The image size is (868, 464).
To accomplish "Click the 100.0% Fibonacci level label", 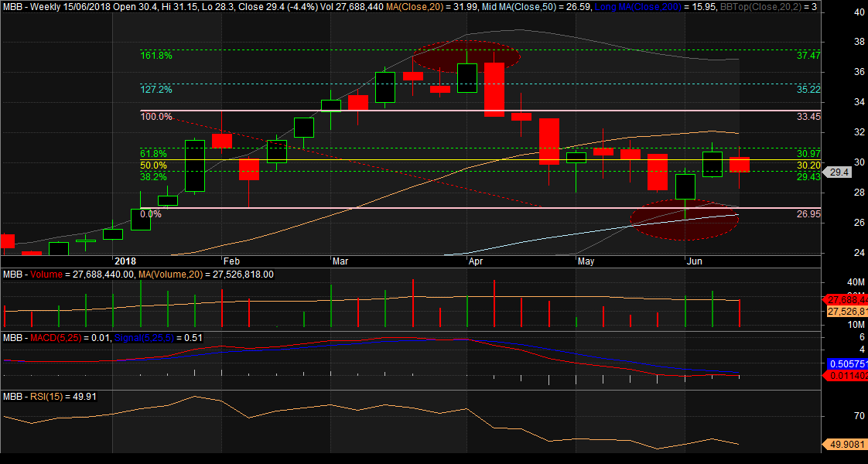I will point(155,117).
